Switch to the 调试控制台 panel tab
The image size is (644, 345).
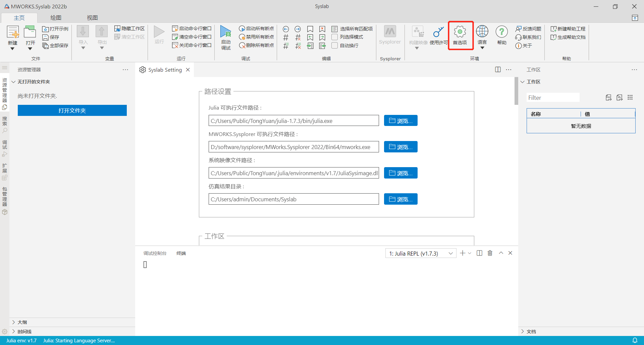tap(155, 253)
